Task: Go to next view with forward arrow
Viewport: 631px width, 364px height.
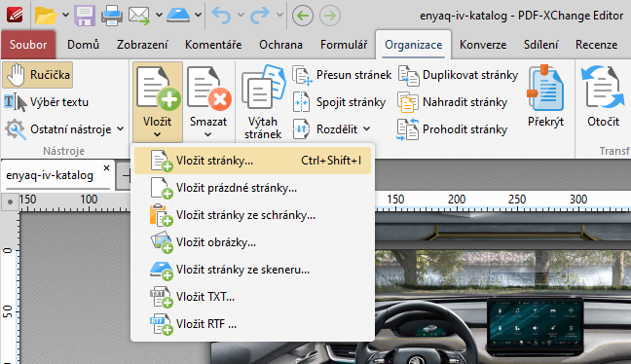Action: pyautogui.click(x=330, y=16)
